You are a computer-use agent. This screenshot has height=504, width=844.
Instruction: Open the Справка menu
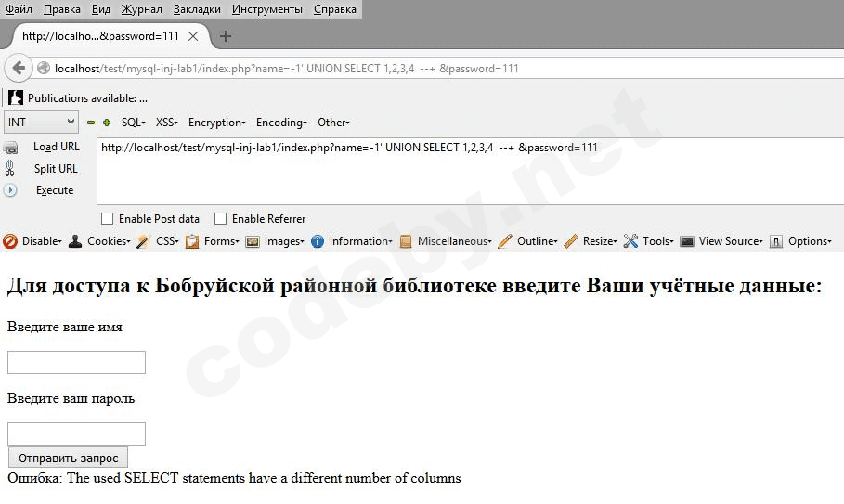click(x=335, y=9)
